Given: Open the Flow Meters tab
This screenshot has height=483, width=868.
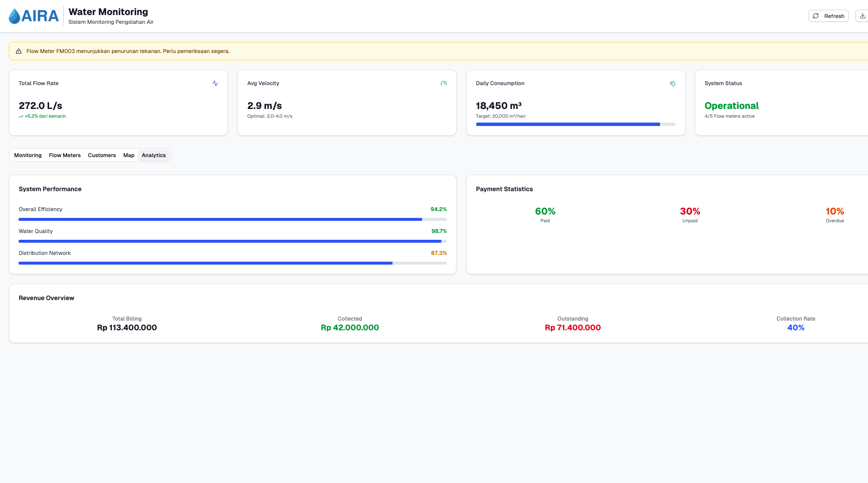Looking at the screenshot, I should 65,155.
